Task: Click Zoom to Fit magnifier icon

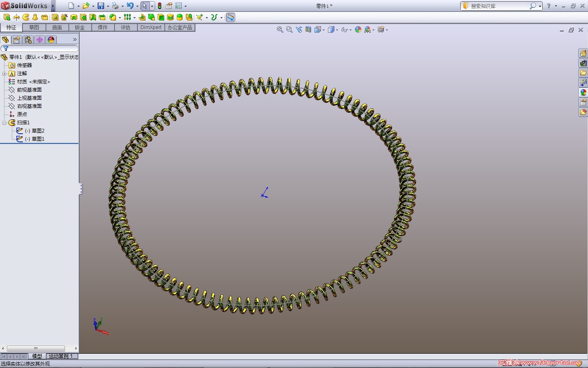Action: pyautogui.click(x=280, y=29)
